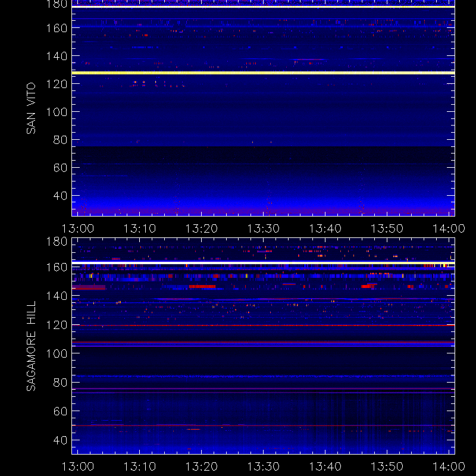This screenshot has width=476, height=476.
Task: Click 13:10 under the San Vito plot
Action: point(140,228)
